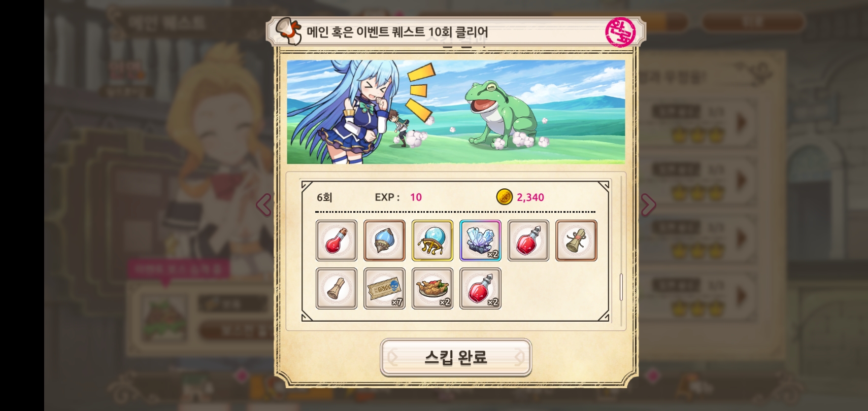868x411 pixels.
Task: Select the plain scroll reward in bottom row
Action: [x=336, y=289]
